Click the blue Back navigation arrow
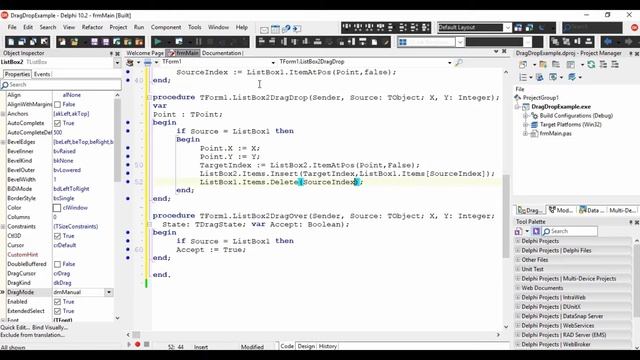The image size is (640, 360). tap(608, 42)
